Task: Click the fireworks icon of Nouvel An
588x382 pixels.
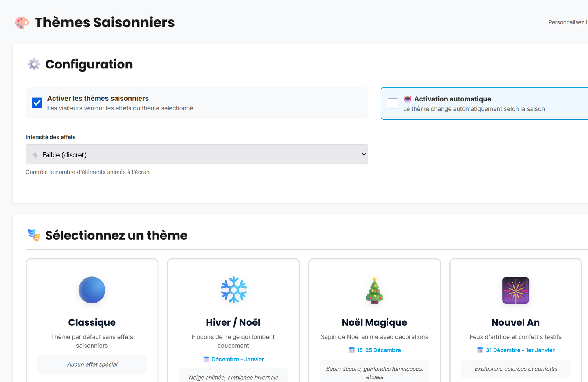Action: (x=516, y=290)
